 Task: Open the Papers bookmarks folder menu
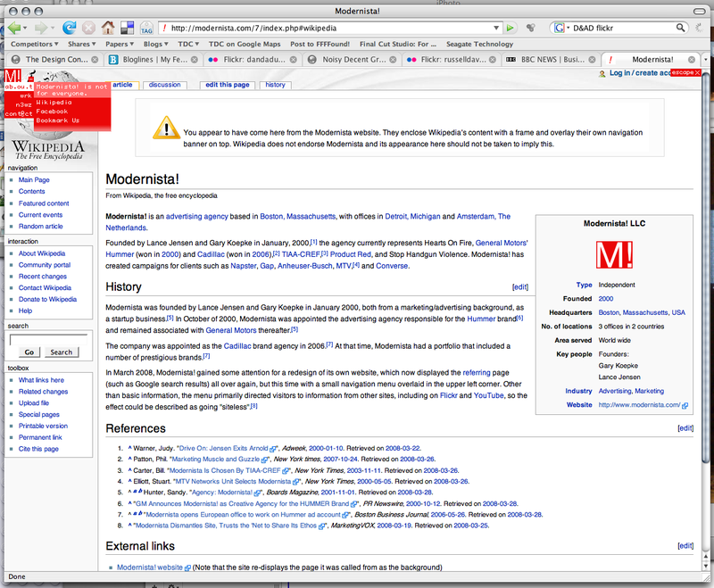(x=120, y=44)
